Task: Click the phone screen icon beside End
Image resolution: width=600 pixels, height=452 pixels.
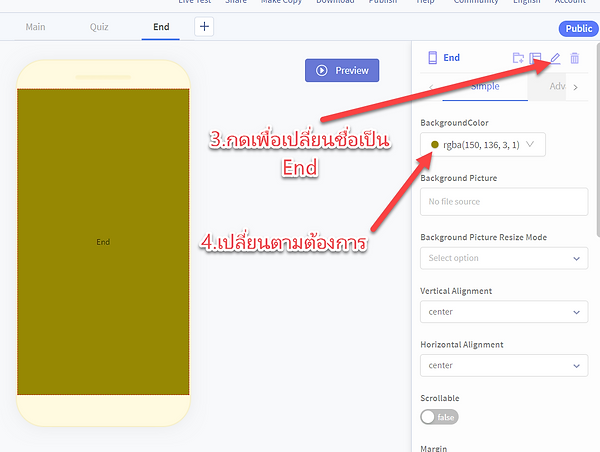Action: [432, 58]
